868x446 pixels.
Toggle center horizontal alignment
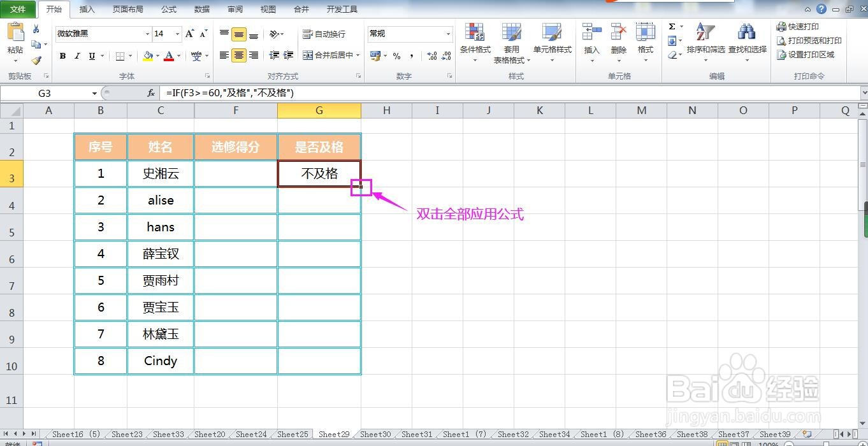coord(239,55)
